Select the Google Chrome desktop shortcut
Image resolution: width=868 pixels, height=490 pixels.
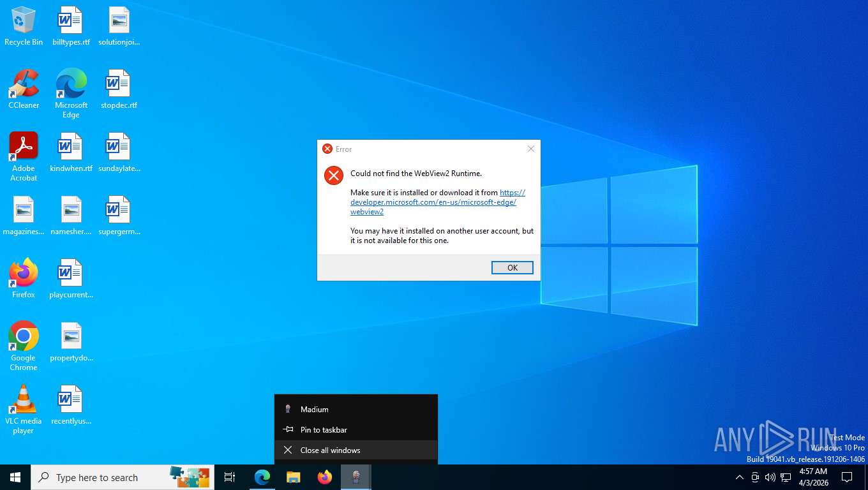tap(24, 346)
